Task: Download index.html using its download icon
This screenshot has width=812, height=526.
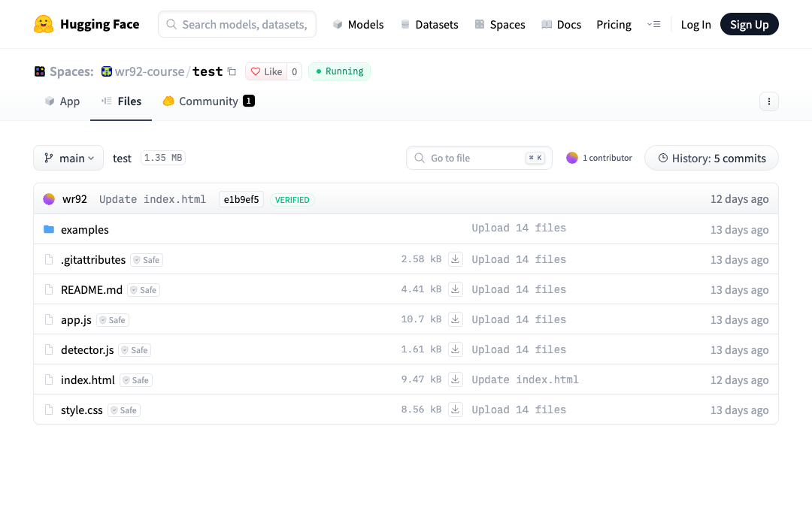Action: click(455, 379)
